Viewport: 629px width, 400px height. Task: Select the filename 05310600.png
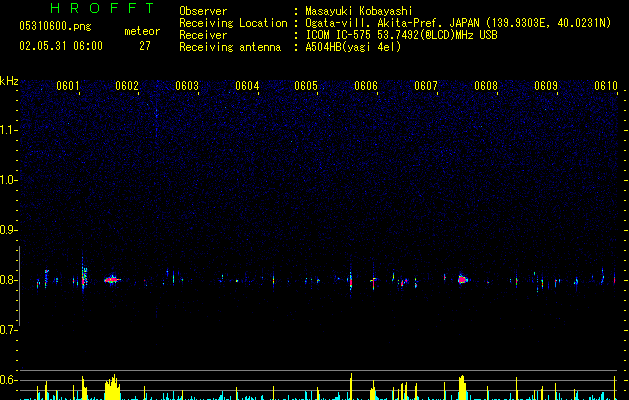pos(55,26)
